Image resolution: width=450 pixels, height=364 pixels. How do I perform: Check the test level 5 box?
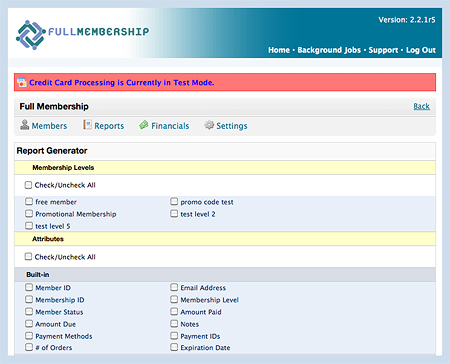pyautogui.click(x=29, y=226)
